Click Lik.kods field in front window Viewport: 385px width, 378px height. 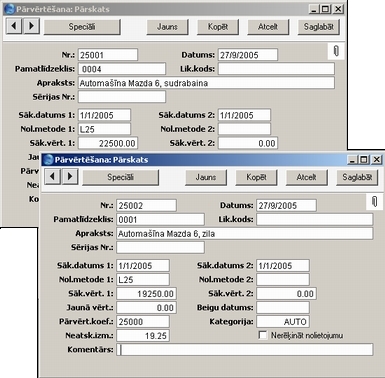click(315, 219)
